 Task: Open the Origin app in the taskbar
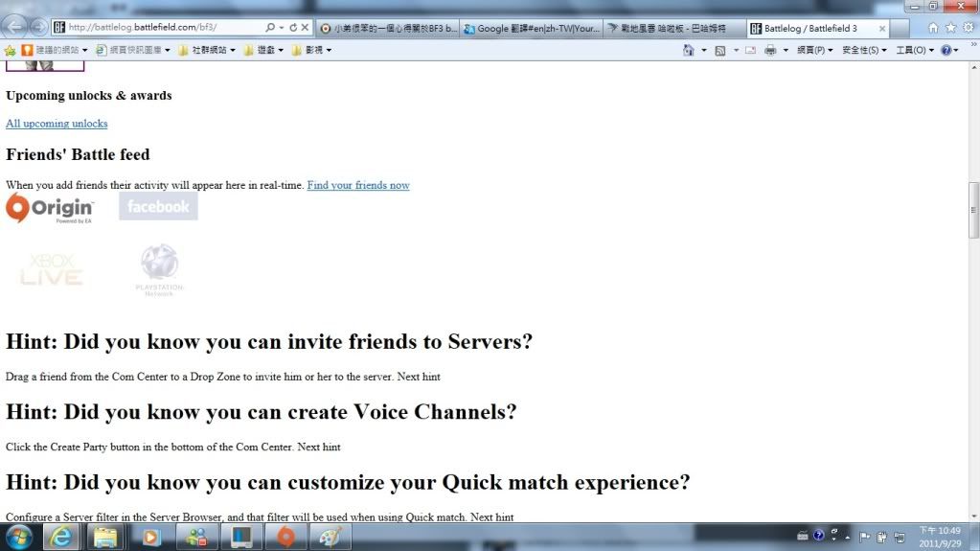pos(285,537)
